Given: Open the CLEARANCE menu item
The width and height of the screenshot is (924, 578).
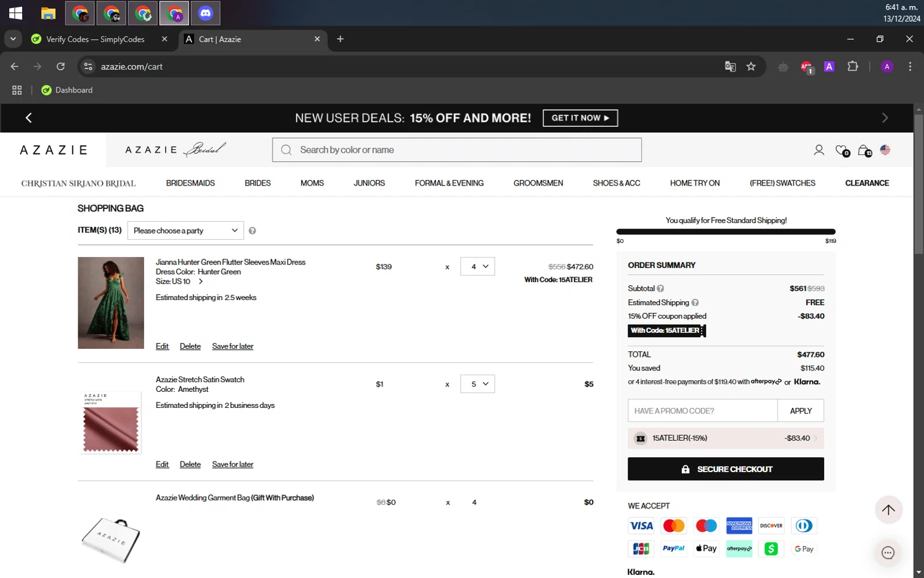Looking at the screenshot, I should [867, 183].
